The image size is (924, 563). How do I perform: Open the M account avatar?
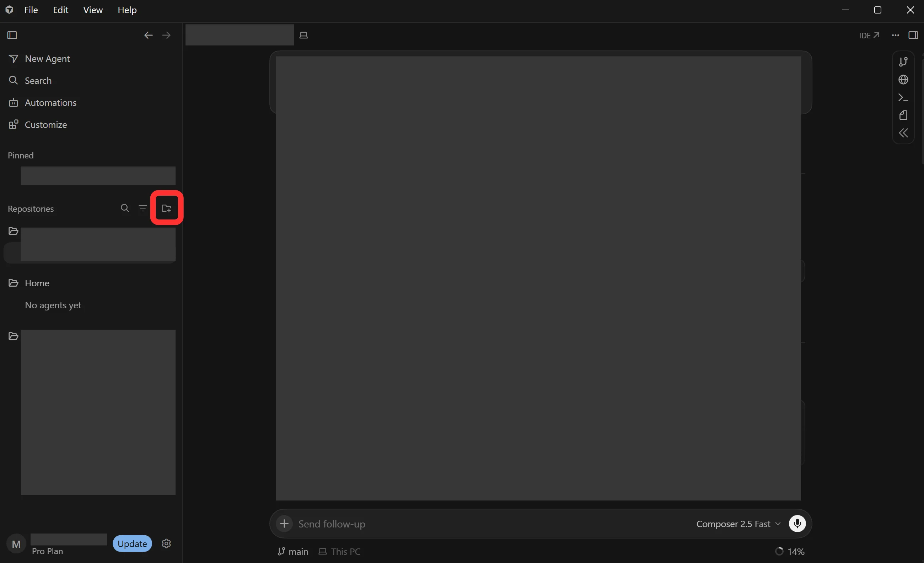tap(16, 544)
